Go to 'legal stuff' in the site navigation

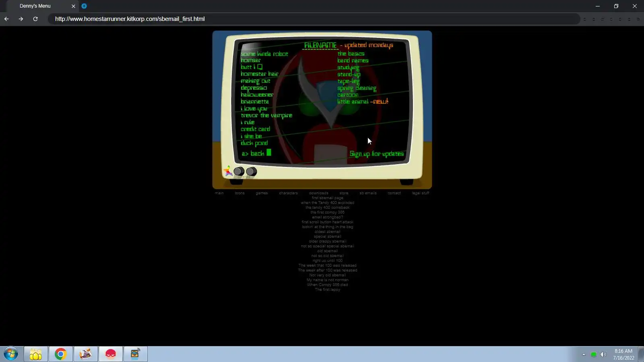[421, 193]
